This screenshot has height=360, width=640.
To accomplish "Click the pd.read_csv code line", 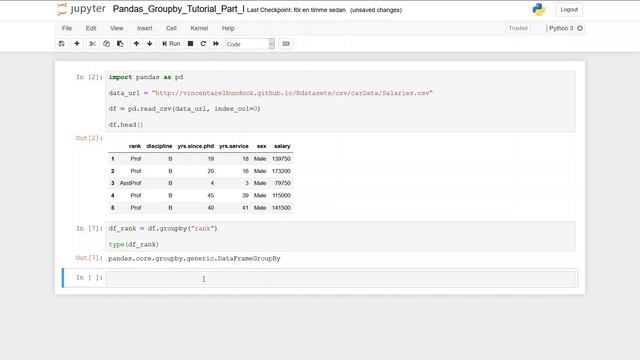I will click(x=184, y=109).
